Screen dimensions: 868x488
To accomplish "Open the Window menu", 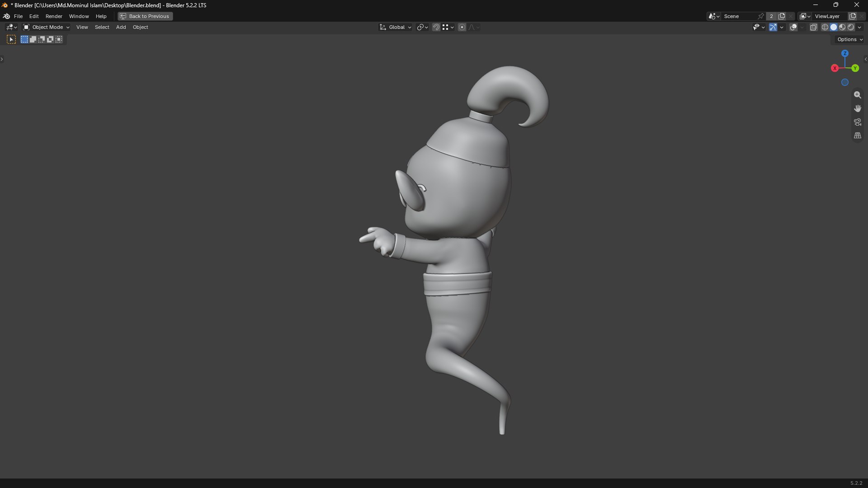I will [79, 16].
